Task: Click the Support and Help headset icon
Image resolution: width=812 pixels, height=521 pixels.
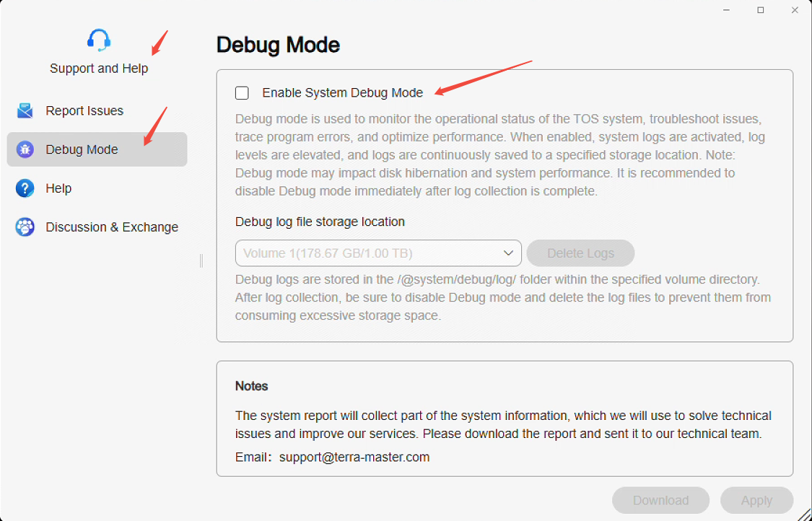Action: pos(98,40)
